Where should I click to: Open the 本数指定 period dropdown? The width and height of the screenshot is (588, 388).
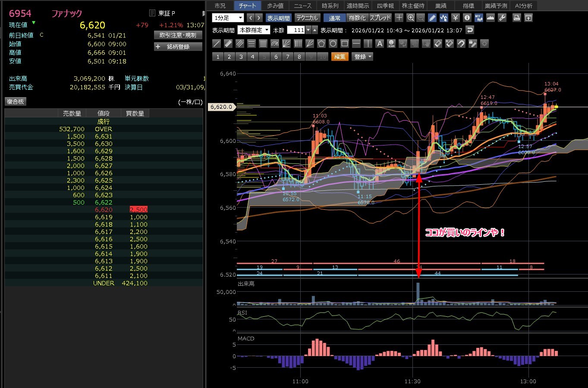pos(254,30)
